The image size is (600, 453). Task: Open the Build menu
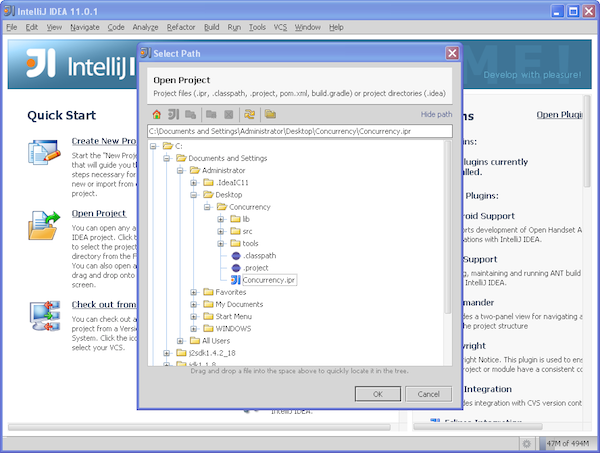coord(212,27)
